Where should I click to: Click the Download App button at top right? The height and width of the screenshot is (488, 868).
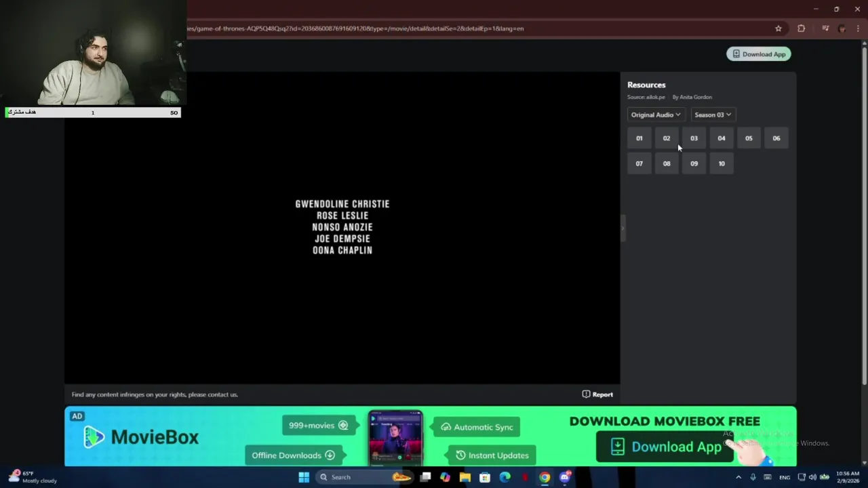point(759,54)
